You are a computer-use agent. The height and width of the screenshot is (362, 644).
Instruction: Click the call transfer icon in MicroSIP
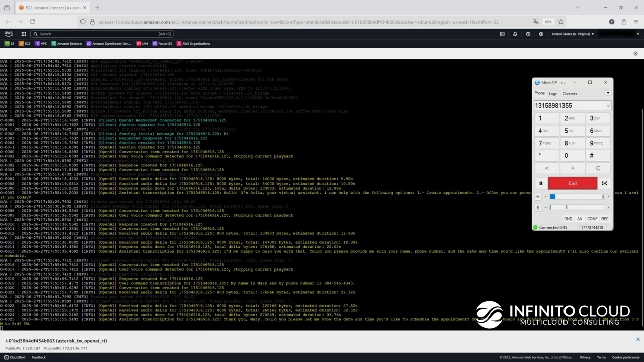(x=604, y=183)
